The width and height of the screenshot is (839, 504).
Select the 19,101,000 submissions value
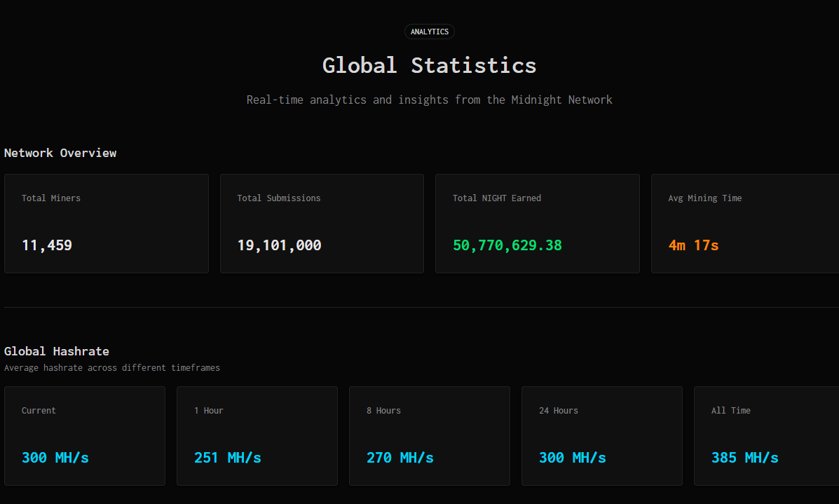point(279,245)
